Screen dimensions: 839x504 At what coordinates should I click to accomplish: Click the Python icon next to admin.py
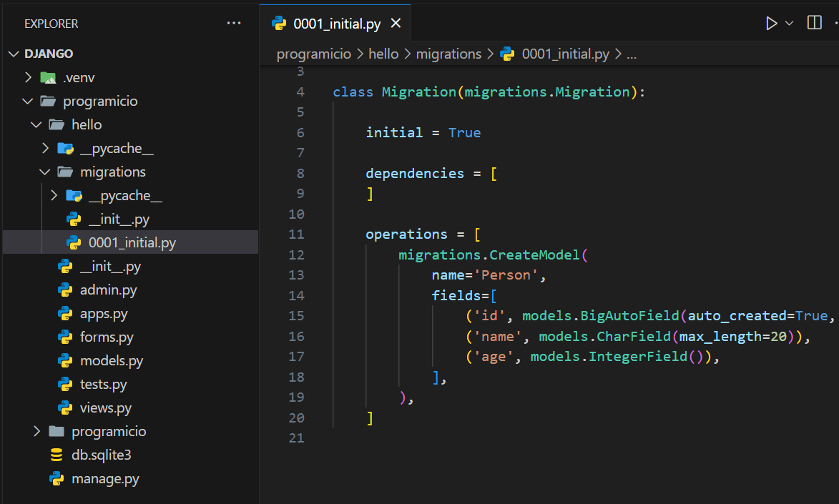click(65, 290)
